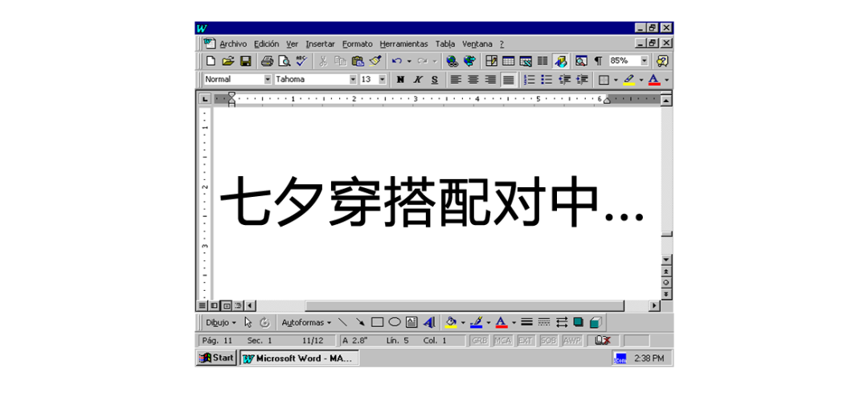The width and height of the screenshot is (868, 393).
Task: Apply the yellow highlight color
Action: [x=628, y=80]
